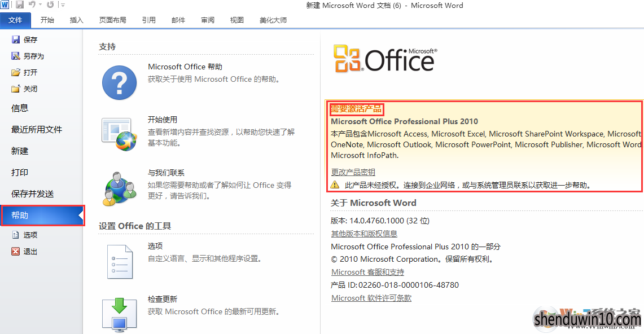Open the 开始使用 entry
644x334 pixels.
(x=162, y=120)
